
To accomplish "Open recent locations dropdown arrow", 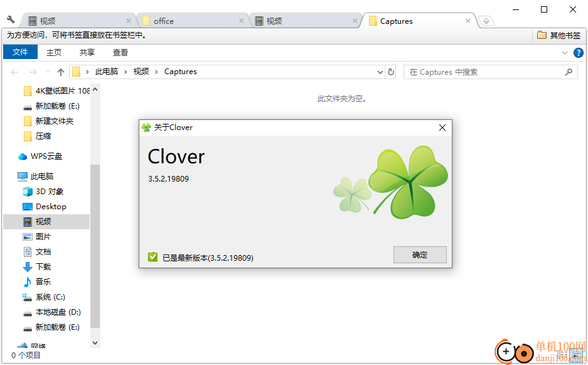I will click(x=48, y=72).
